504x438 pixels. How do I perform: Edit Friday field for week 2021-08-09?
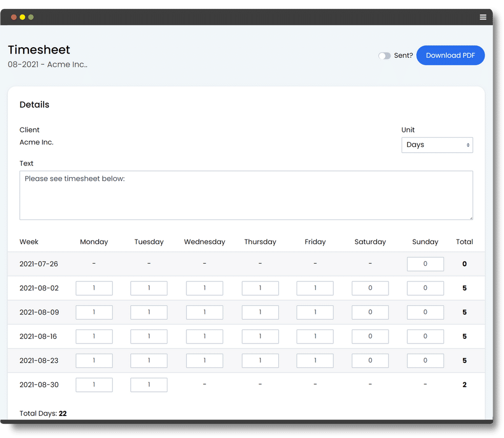tap(315, 312)
